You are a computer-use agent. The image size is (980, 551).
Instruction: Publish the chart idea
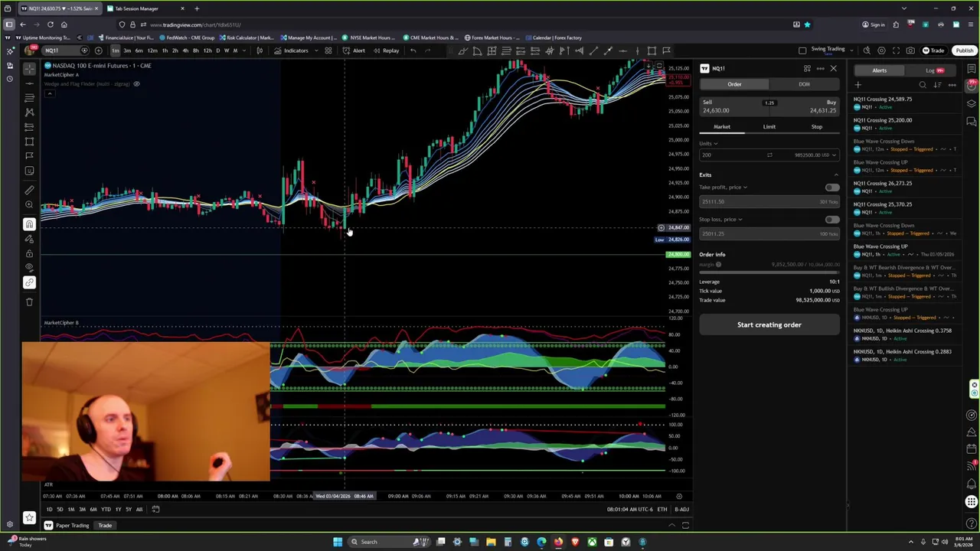click(x=964, y=51)
